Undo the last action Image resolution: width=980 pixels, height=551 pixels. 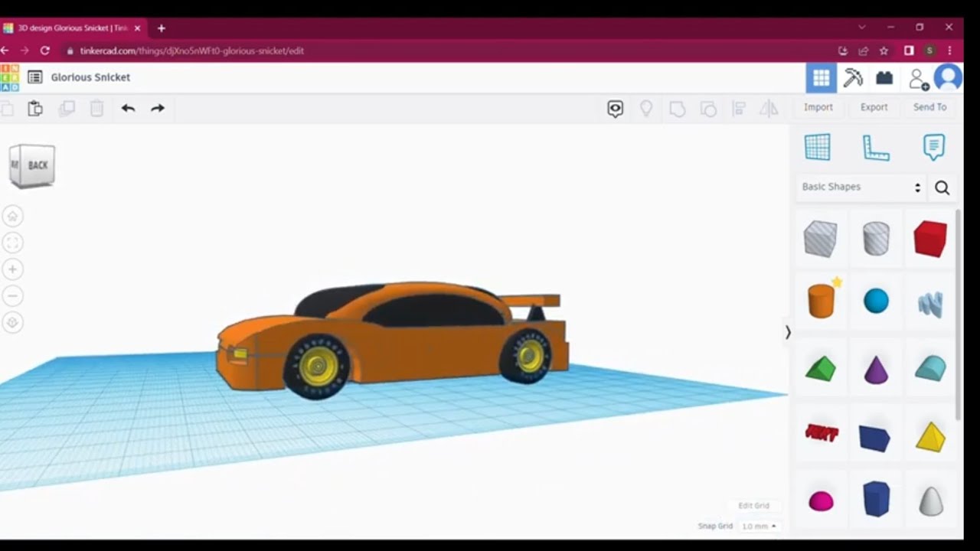(x=128, y=109)
